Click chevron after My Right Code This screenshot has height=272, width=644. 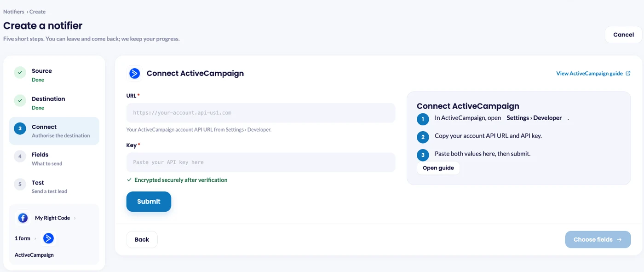click(x=75, y=218)
